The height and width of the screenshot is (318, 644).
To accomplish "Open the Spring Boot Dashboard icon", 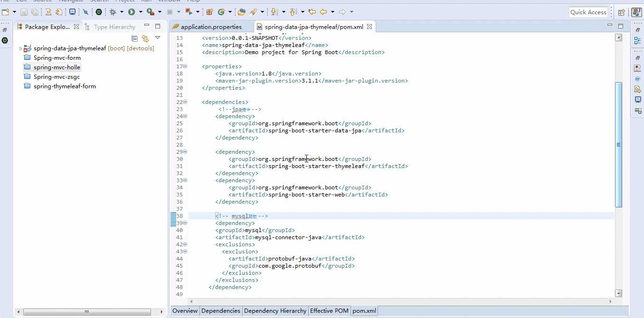I will point(99,12).
